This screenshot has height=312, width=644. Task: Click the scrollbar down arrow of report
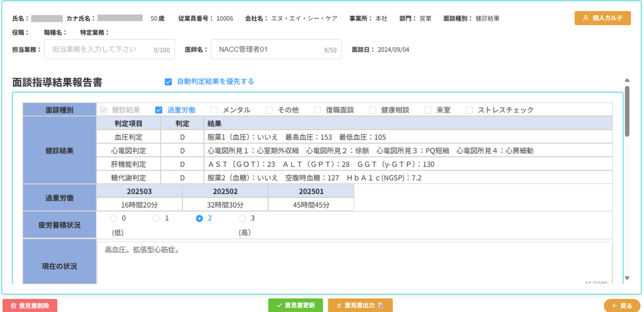627,278
